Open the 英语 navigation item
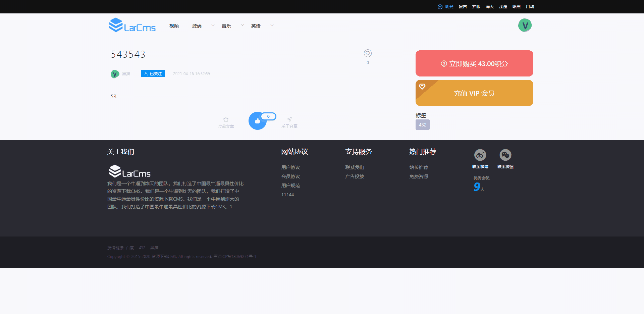The height and width of the screenshot is (314, 644). [x=256, y=26]
